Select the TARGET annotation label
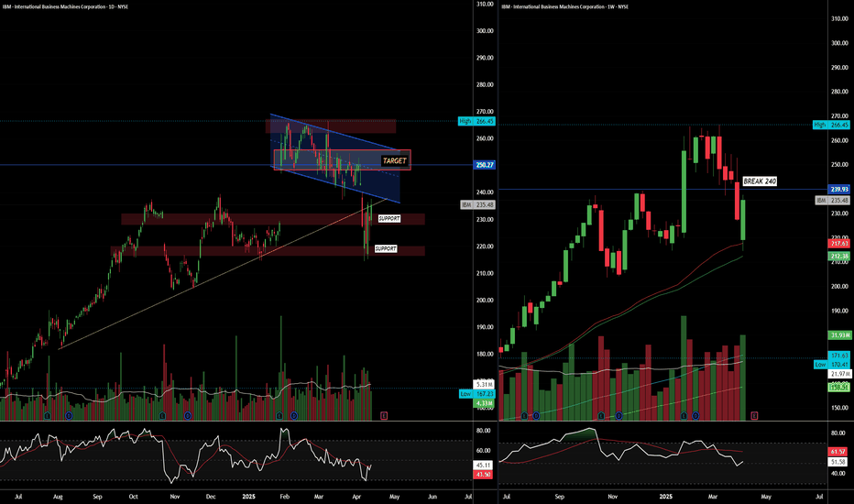Viewport: 854px width, 504px height. (x=394, y=160)
